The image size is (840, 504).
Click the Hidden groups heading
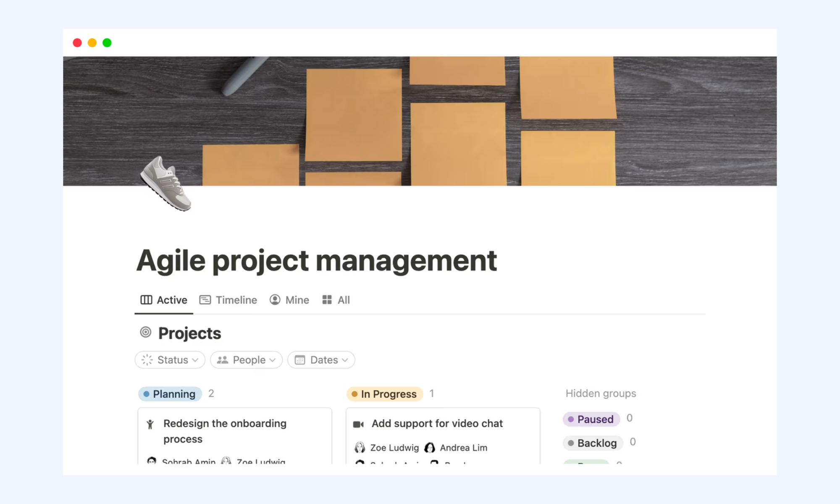(x=601, y=394)
